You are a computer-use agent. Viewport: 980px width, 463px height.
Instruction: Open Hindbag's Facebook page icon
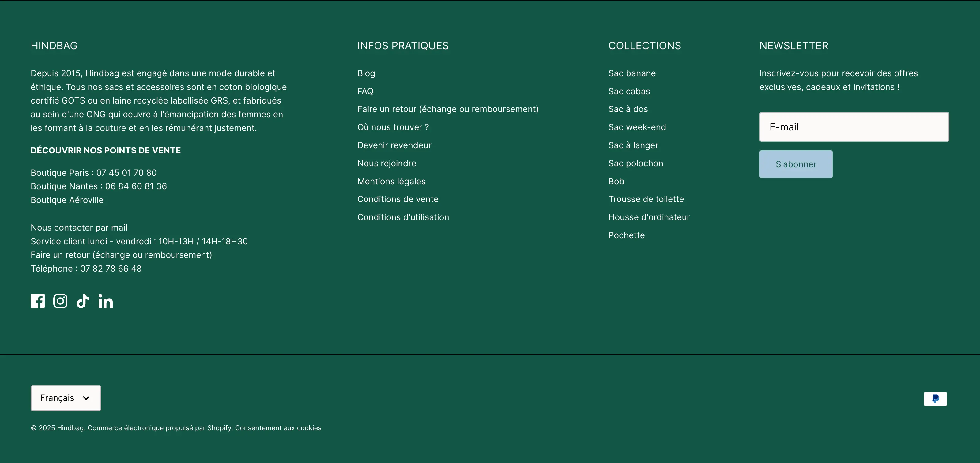38,301
